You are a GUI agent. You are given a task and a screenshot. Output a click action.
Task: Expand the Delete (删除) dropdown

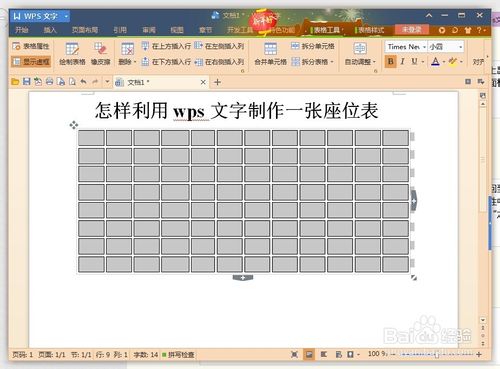127,54
